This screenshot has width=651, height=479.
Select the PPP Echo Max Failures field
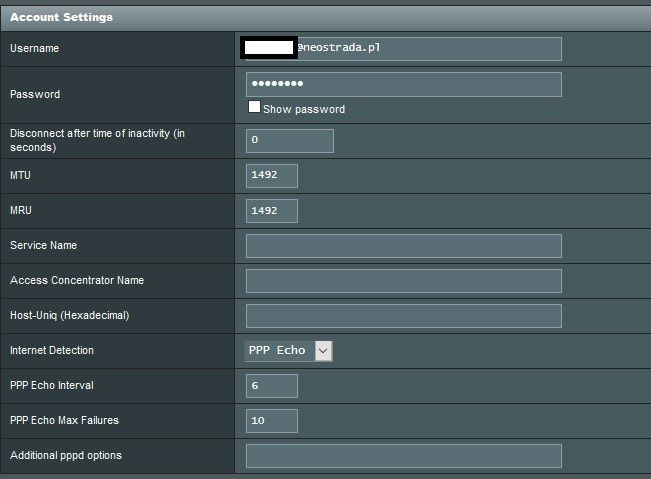tap(271, 421)
